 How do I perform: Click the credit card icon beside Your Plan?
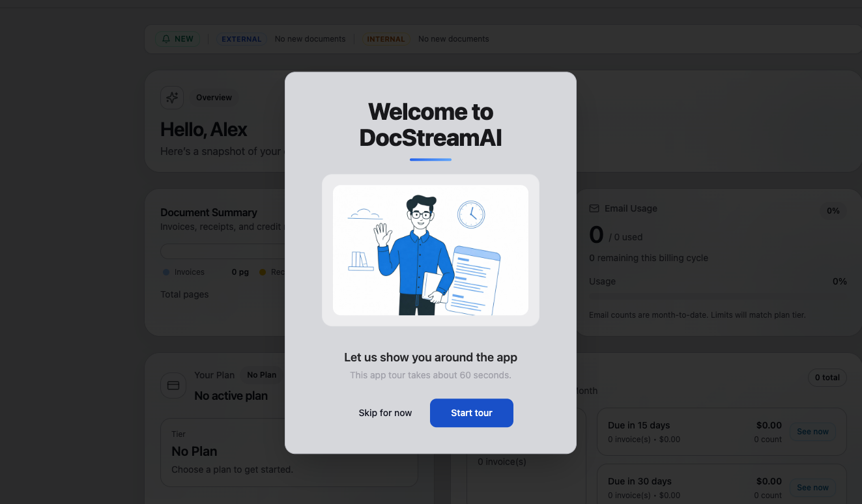(x=173, y=385)
